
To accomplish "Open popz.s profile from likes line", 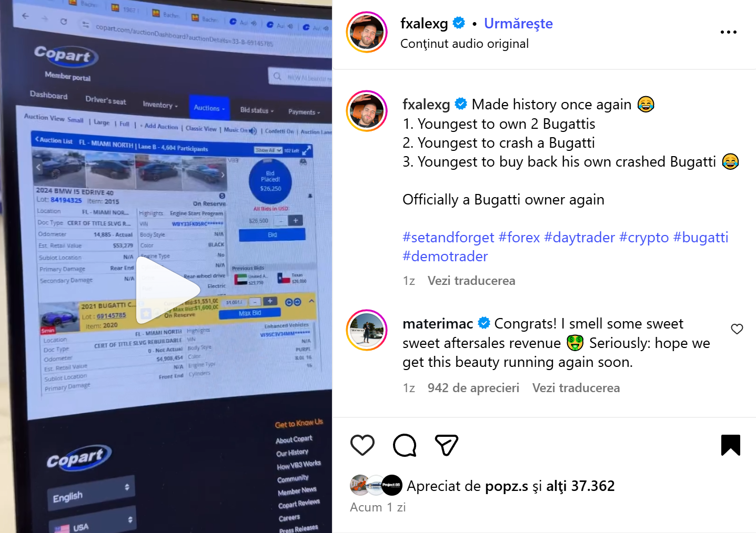I will pyautogui.click(x=506, y=486).
